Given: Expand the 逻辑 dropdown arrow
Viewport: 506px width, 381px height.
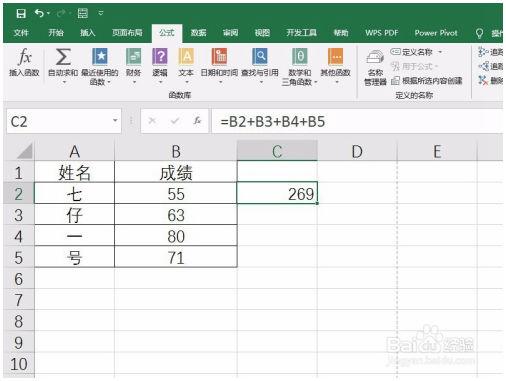Looking at the screenshot, I should (x=160, y=82).
